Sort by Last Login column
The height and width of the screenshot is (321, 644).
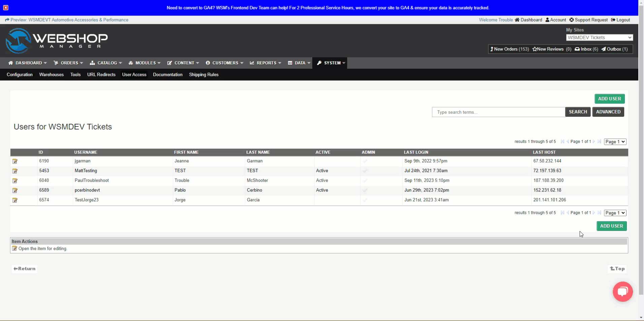tap(416, 152)
